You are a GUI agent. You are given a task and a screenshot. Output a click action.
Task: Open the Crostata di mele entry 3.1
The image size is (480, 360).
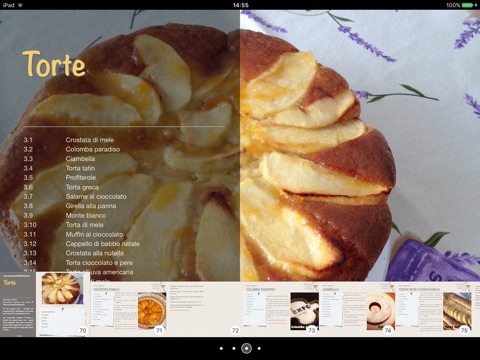(90, 140)
